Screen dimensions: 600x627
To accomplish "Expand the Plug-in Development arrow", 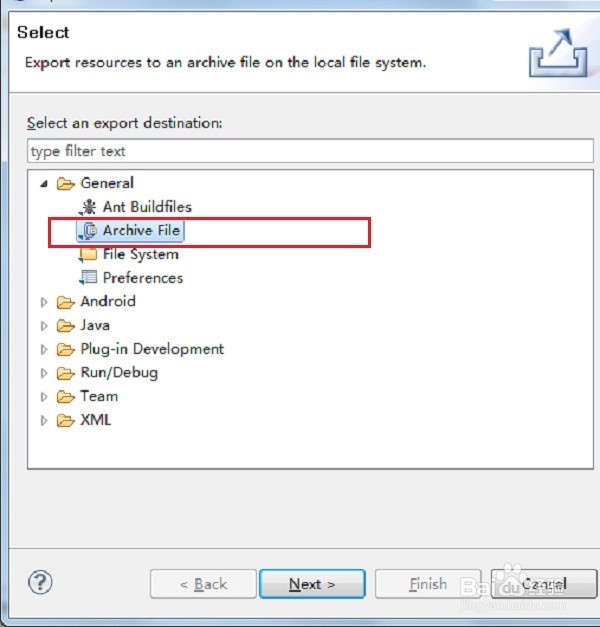I will click(44, 350).
